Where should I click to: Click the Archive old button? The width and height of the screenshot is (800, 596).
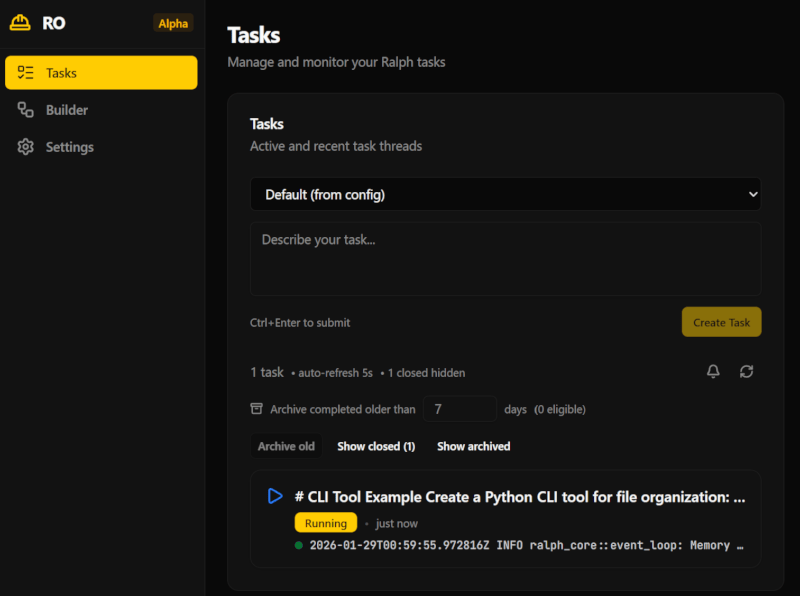pyautogui.click(x=286, y=446)
